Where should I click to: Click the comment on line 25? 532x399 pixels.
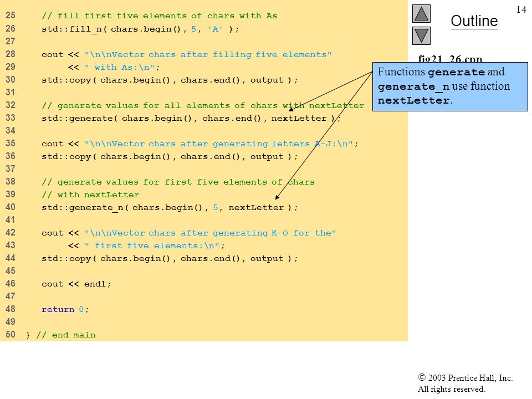159,16
